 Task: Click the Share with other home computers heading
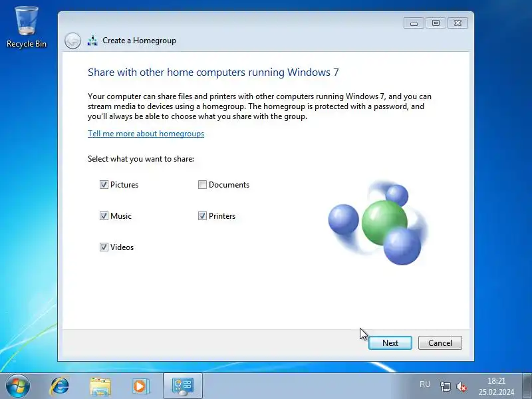[213, 72]
